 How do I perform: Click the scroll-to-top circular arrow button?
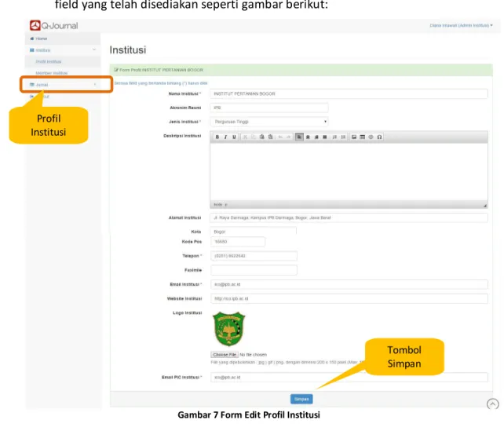(492, 404)
